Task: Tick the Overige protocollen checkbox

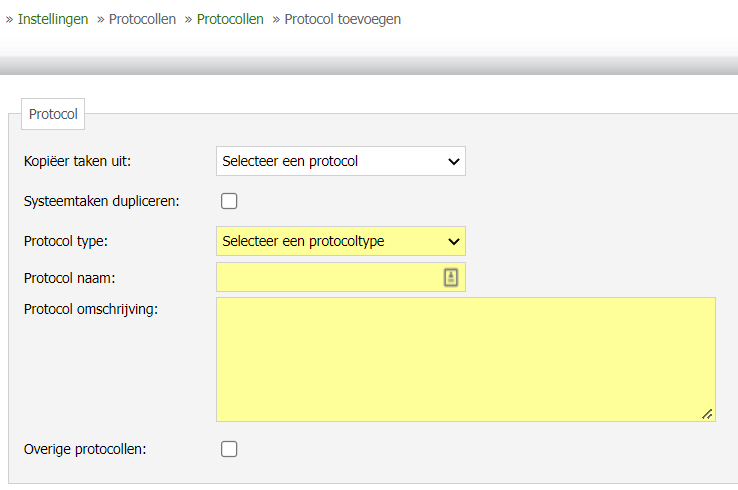Action: coord(229,449)
